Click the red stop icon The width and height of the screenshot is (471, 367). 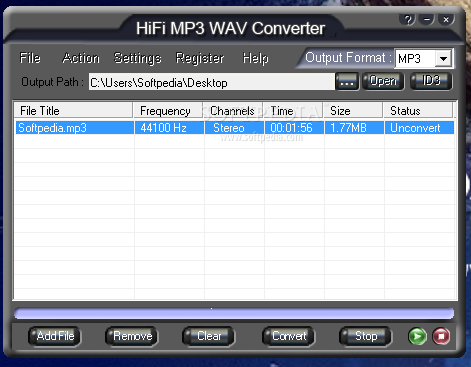point(441,336)
